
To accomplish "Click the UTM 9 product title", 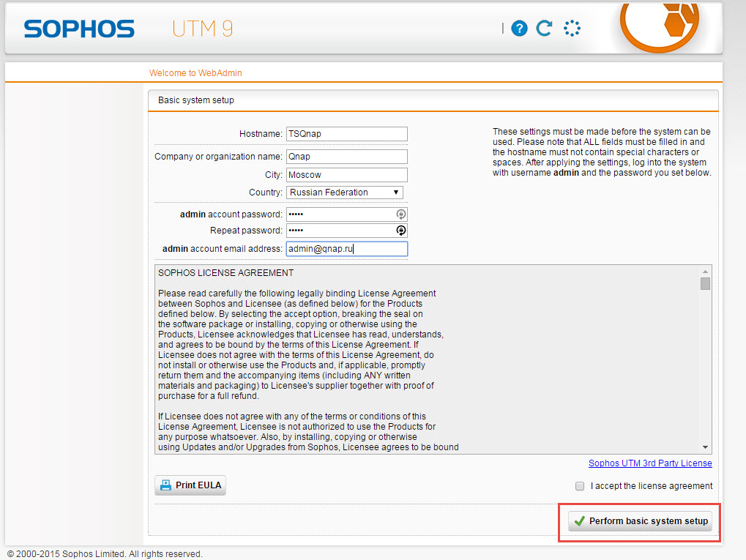I will (x=203, y=29).
